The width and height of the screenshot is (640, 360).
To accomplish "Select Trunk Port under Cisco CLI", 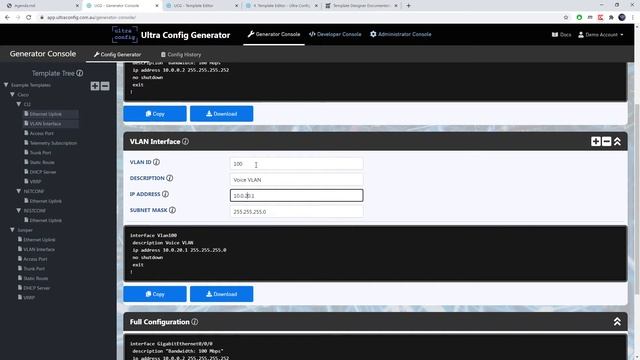I will click(40, 152).
